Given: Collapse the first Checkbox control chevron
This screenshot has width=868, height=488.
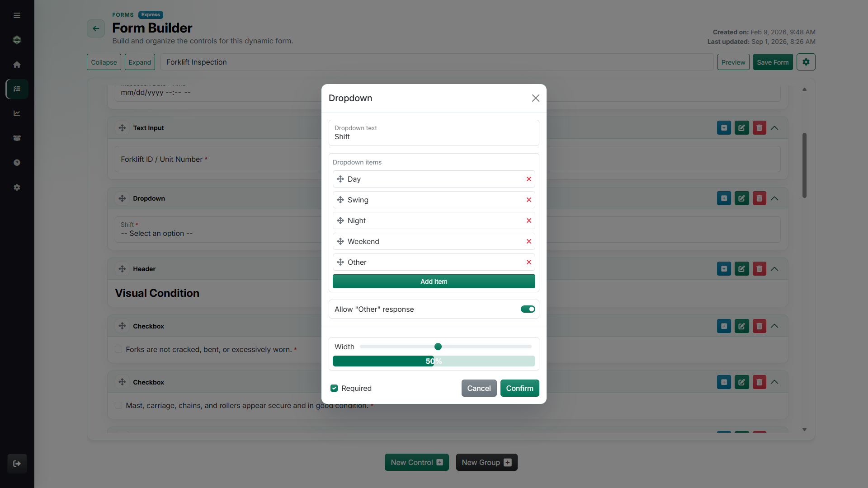Looking at the screenshot, I should tap(774, 326).
